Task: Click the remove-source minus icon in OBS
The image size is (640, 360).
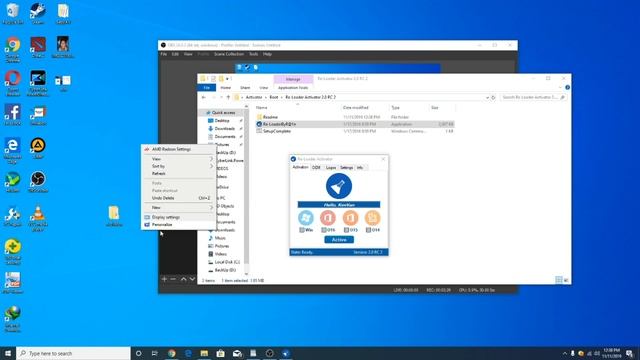Action: coord(173,279)
